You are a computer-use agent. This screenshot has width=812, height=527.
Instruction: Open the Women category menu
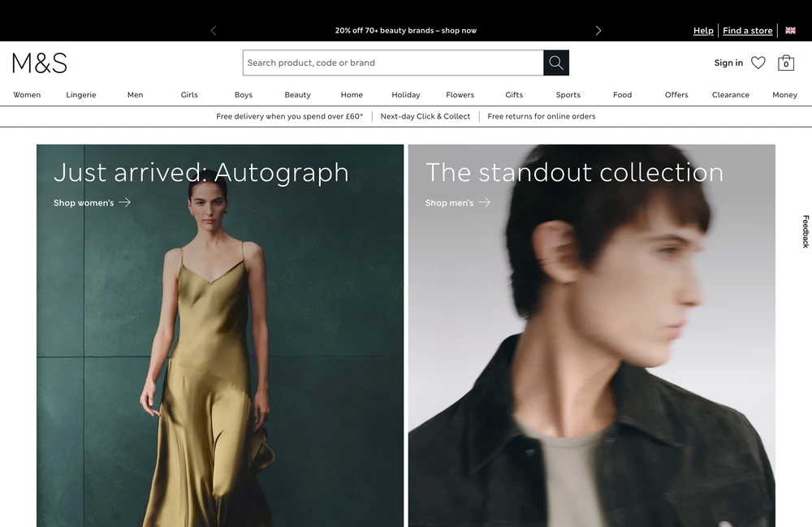tap(27, 95)
